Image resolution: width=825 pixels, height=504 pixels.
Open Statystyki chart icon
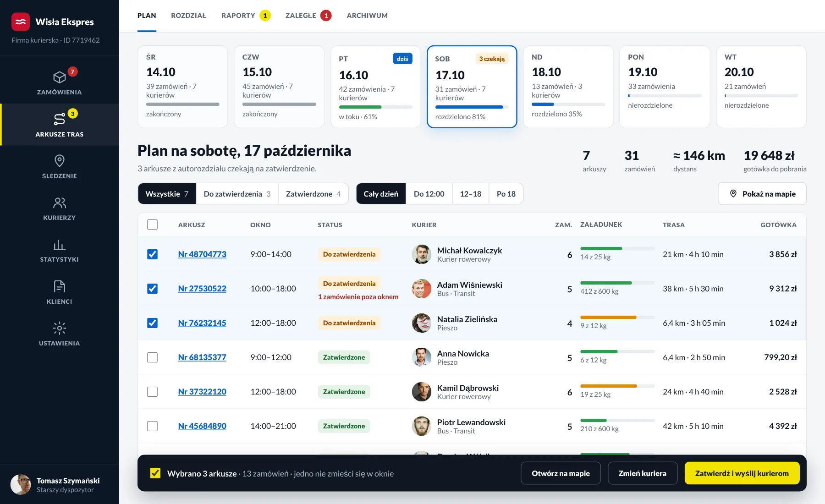60,244
